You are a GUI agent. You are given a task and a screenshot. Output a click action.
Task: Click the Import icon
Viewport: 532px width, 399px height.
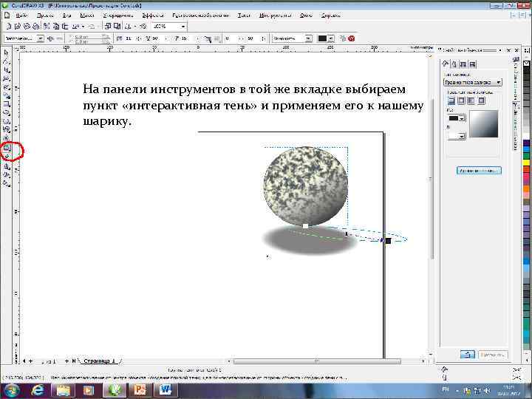click(x=108, y=26)
